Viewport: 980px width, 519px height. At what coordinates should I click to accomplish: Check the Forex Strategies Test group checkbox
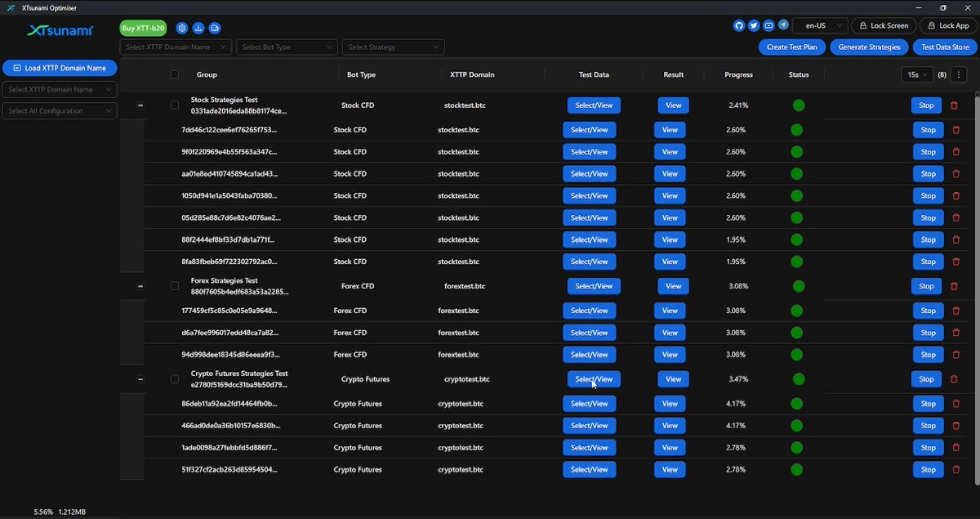[175, 286]
